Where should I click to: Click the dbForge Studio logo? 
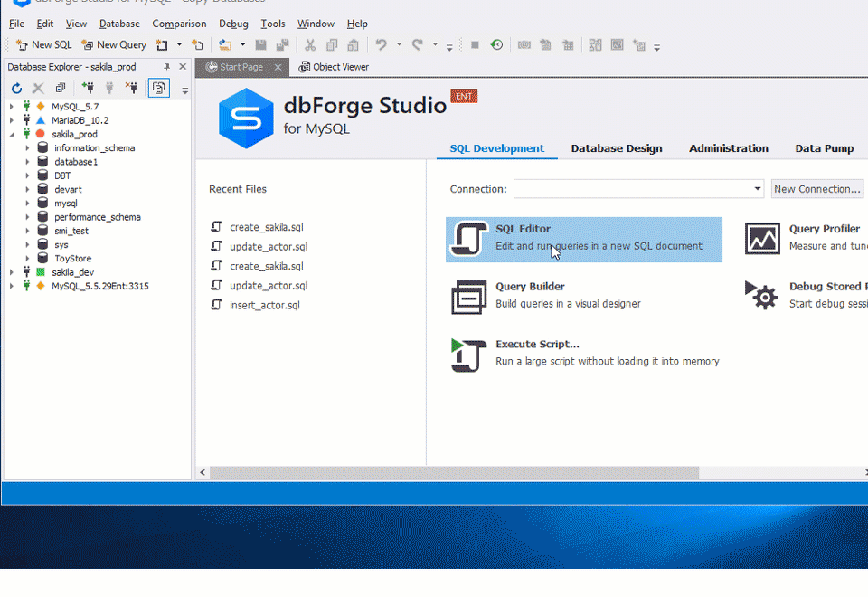pos(246,118)
